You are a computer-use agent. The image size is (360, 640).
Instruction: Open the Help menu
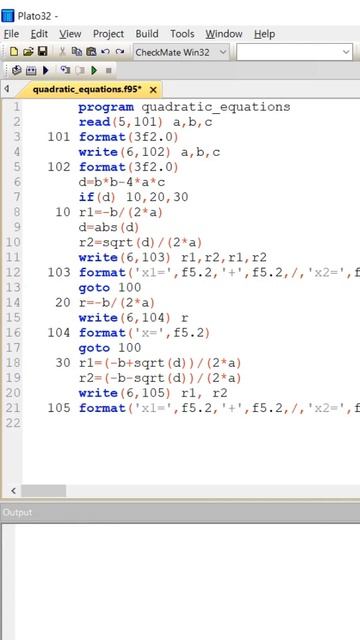(264, 34)
